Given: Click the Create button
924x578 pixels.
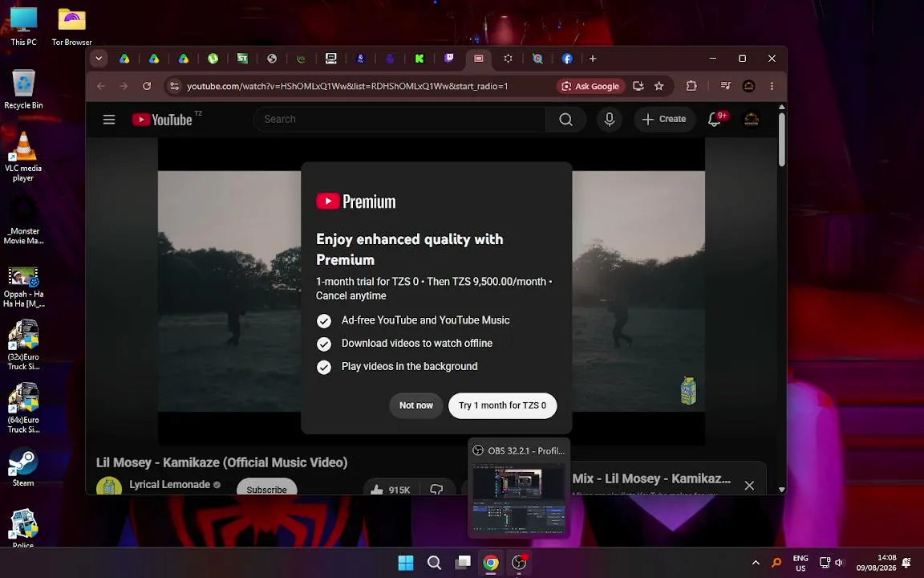Looking at the screenshot, I should (664, 120).
